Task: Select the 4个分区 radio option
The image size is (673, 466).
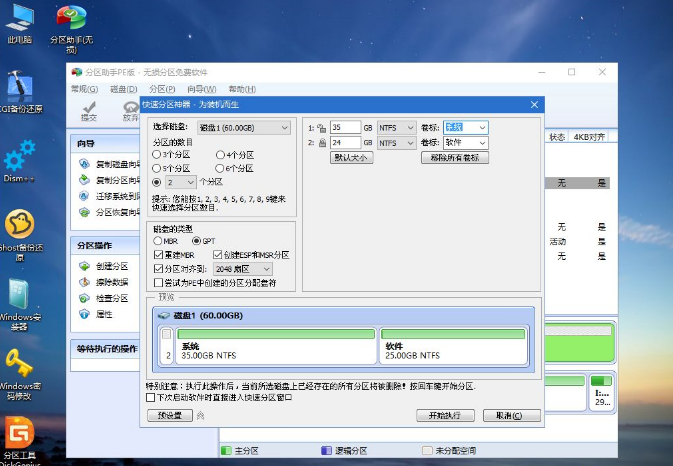Action: [220, 155]
